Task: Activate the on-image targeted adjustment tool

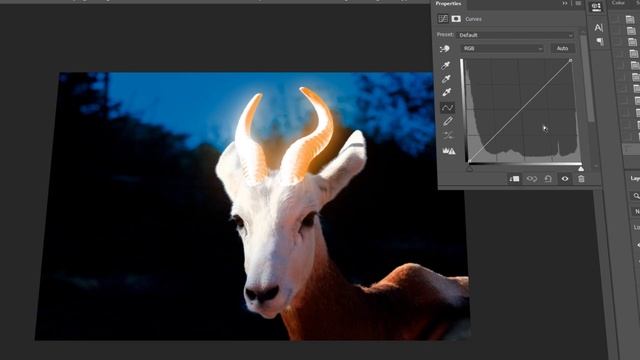Action: [445, 49]
